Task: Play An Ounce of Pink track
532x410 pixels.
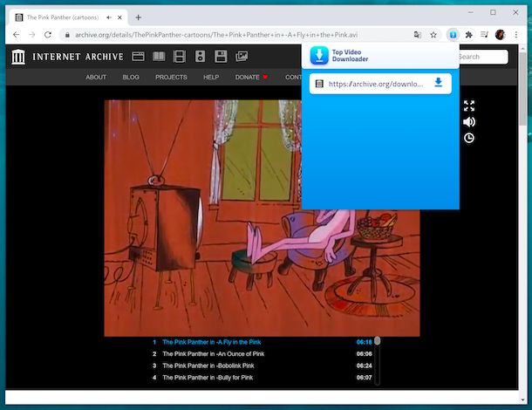Action: [213, 354]
